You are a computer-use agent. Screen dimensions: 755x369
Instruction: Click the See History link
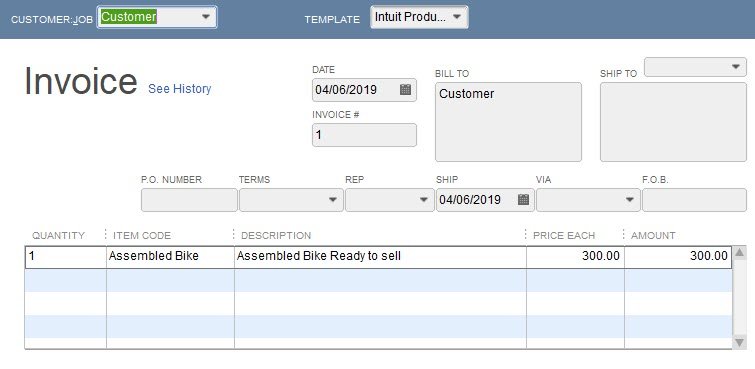click(180, 89)
